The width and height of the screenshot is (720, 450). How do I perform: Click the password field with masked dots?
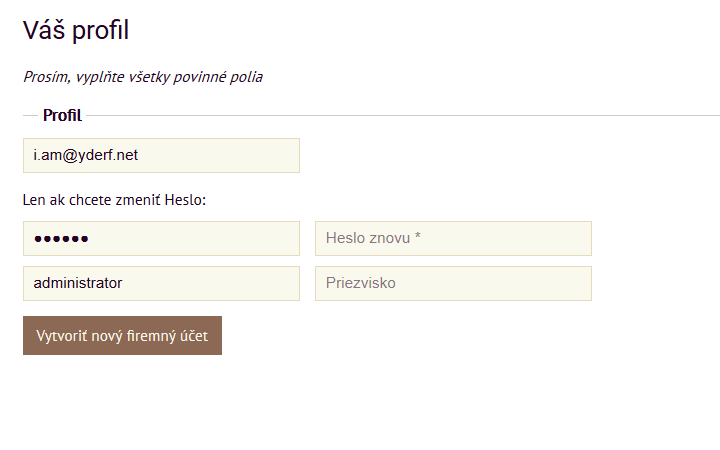(160, 238)
